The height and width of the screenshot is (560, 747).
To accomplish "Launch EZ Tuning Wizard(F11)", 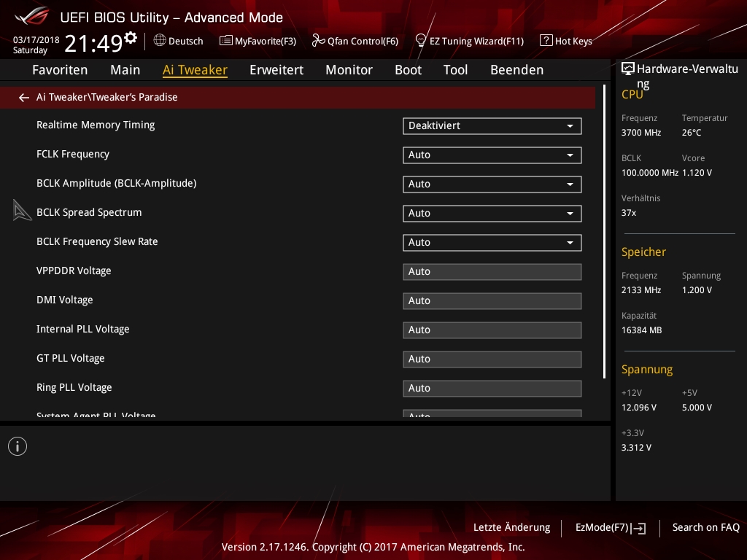I will click(x=470, y=41).
